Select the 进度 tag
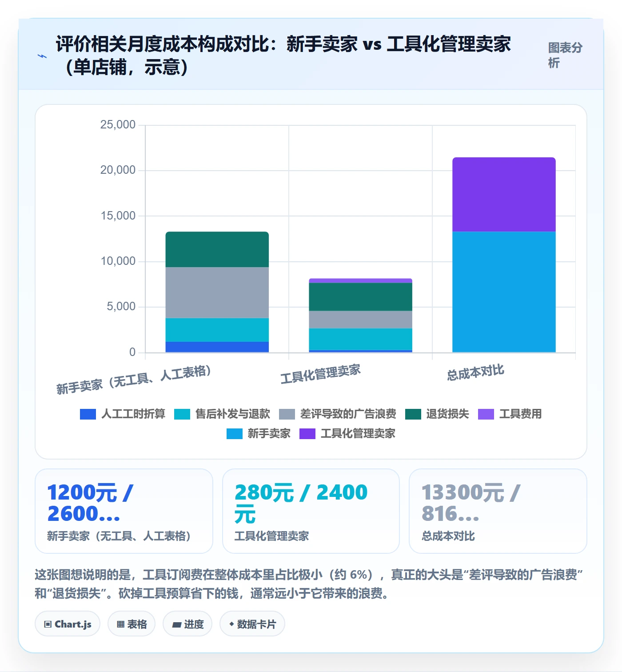Image resolution: width=622 pixels, height=672 pixels. pos(187,624)
